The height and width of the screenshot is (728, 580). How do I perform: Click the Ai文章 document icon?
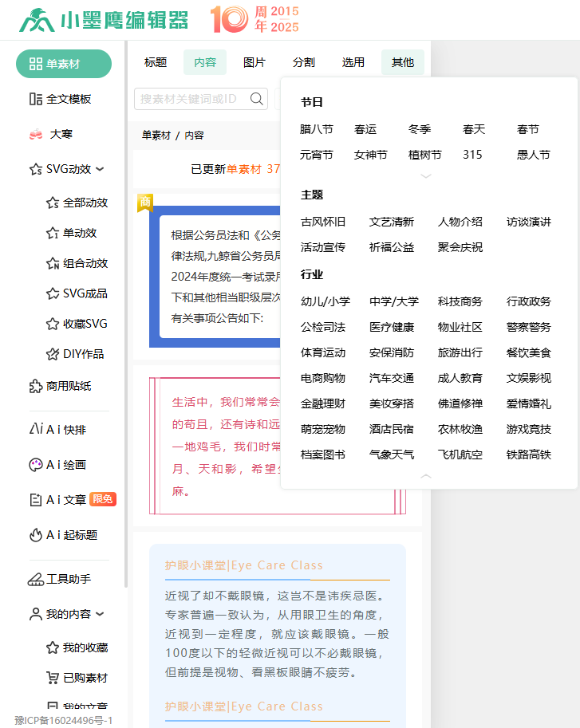click(x=35, y=500)
